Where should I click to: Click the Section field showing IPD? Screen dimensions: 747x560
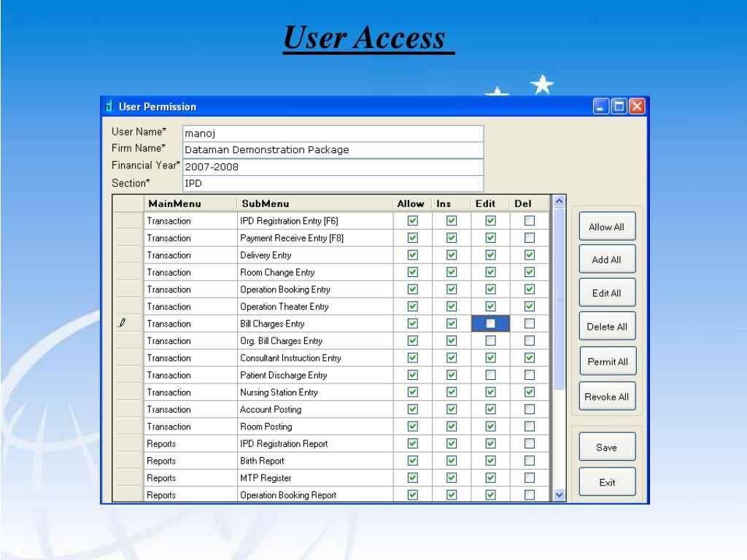coord(333,183)
